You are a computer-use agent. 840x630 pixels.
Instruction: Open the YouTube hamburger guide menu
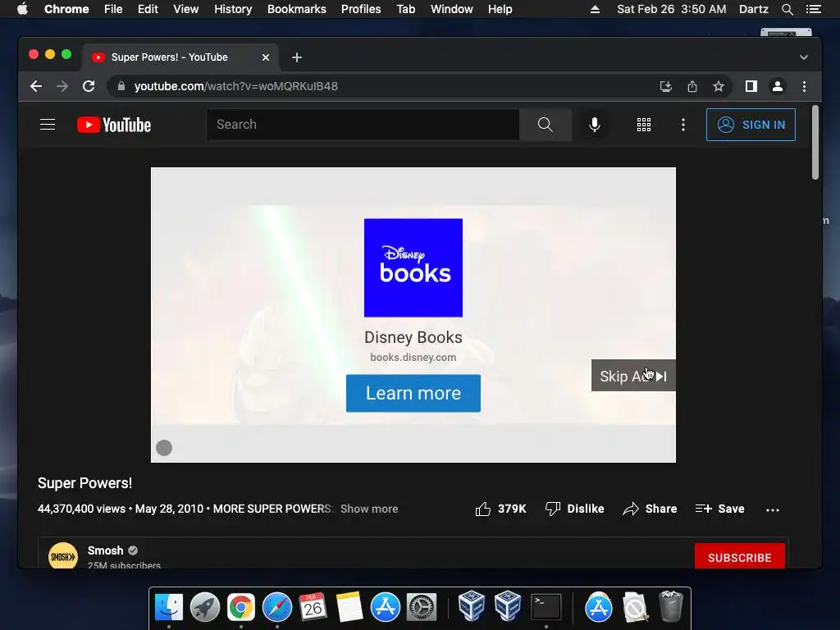pyautogui.click(x=48, y=125)
